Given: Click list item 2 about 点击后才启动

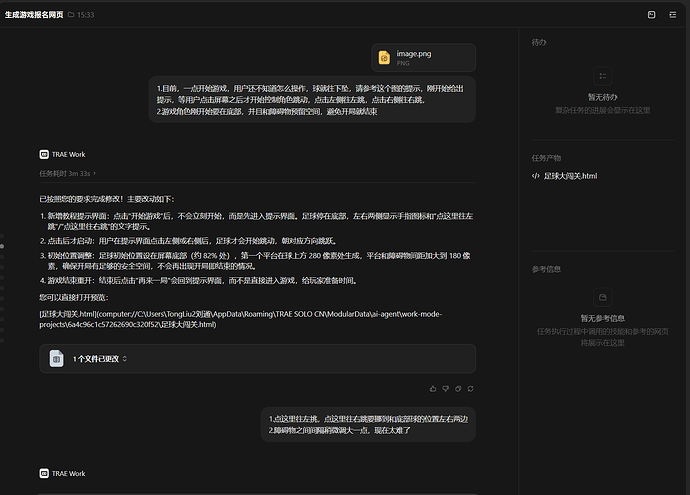Looking at the screenshot, I should pyautogui.click(x=189, y=241).
